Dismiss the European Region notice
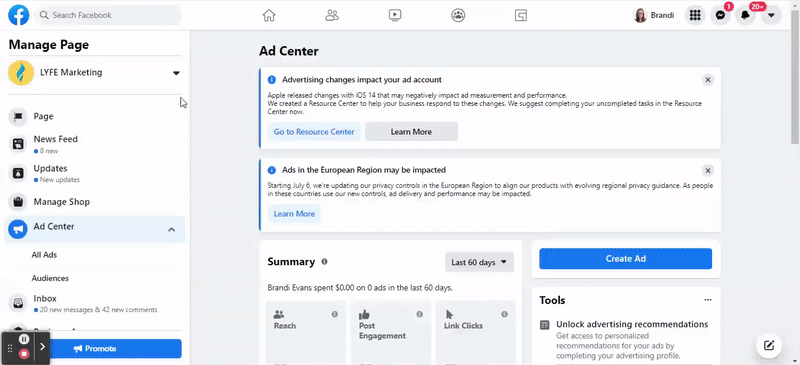 tap(707, 170)
